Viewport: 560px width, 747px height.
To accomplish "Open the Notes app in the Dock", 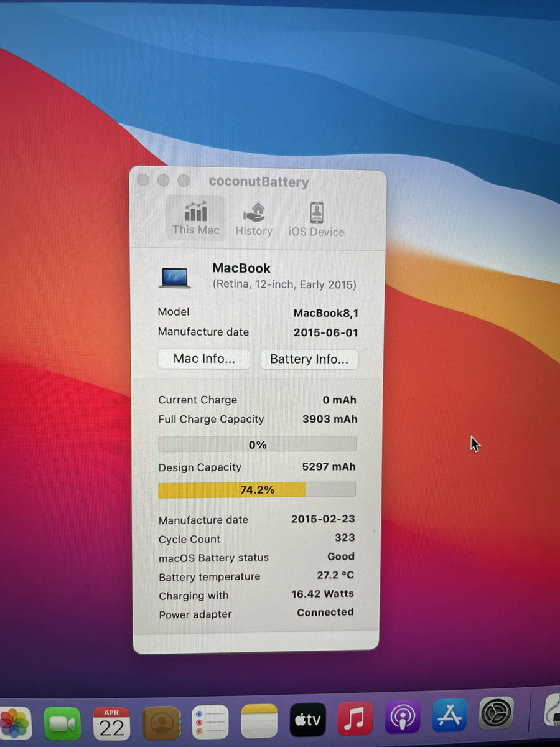I will click(259, 722).
